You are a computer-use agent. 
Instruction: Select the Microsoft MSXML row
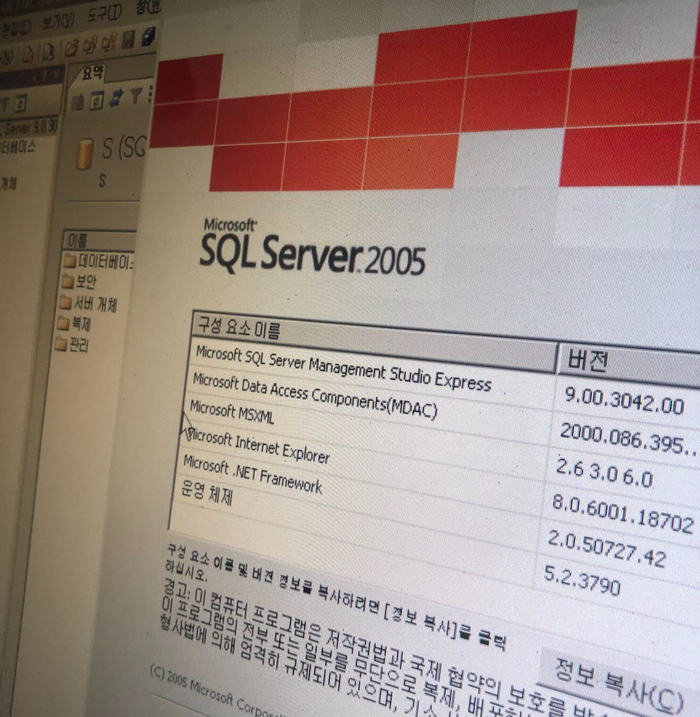coord(232,412)
